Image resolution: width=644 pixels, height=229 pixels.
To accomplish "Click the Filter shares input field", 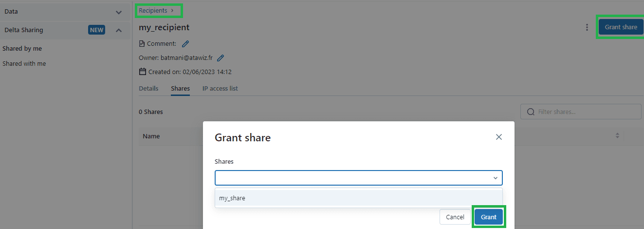I will 581,112.
